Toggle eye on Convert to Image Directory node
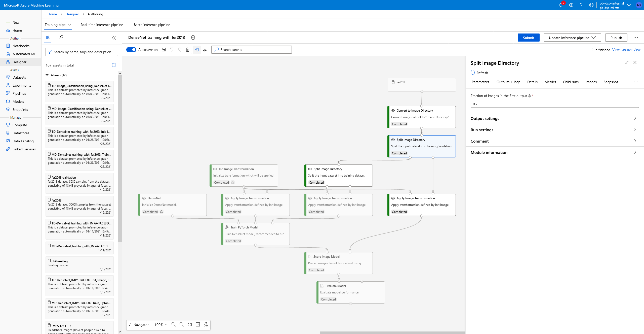644x334 pixels. point(393,111)
